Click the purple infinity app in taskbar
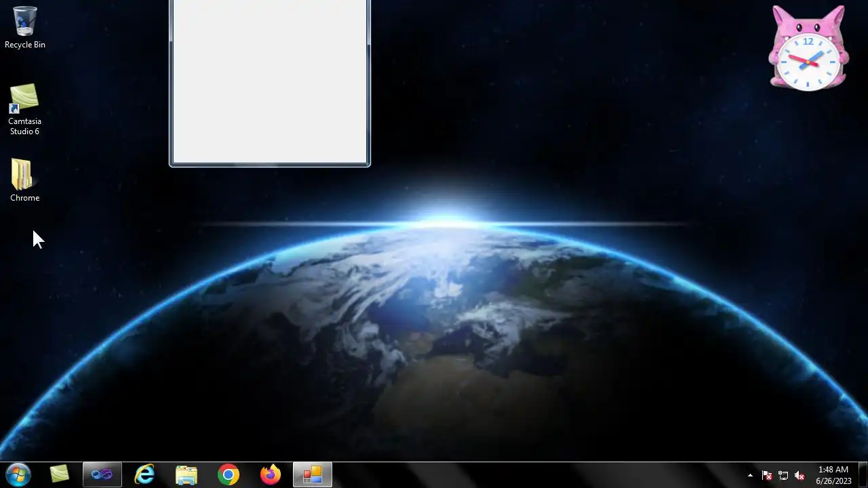Viewport: 868px width, 488px height. [x=102, y=474]
